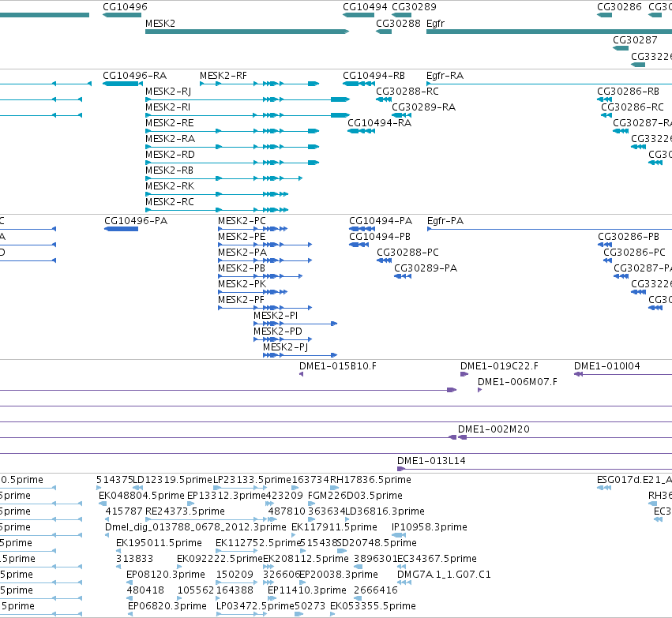Click the CG30287 gene label
The image size is (672, 618).
[635, 39]
